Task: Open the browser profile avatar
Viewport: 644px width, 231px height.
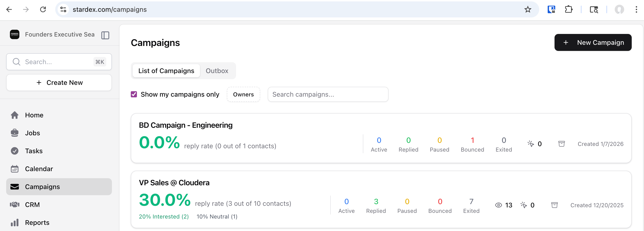Action: [x=619, y=9]
